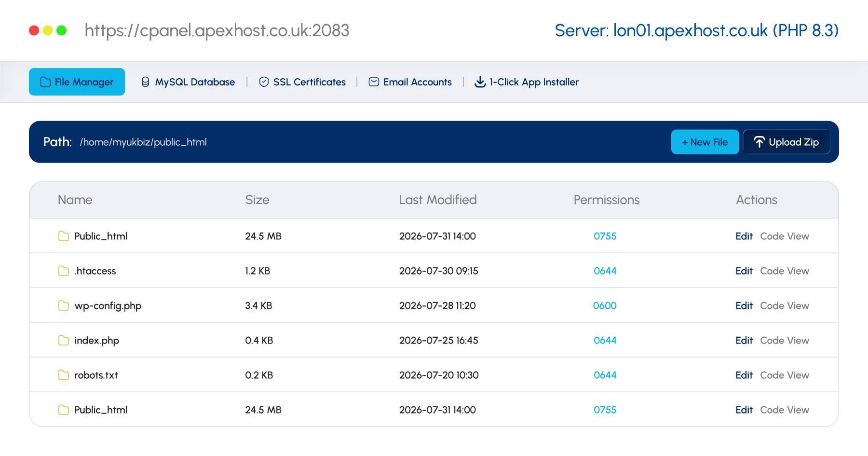Switch to MySQL Database label
The height and width of the screenshot is (456, 868).
point(195,82)
